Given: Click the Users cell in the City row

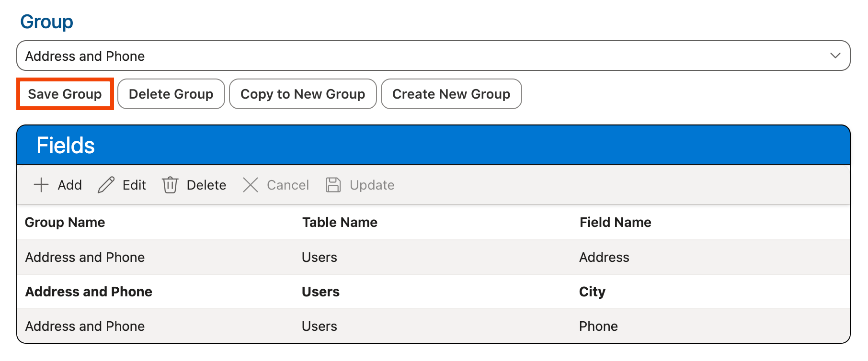Looking at the screenshot, I should (320, 292).
